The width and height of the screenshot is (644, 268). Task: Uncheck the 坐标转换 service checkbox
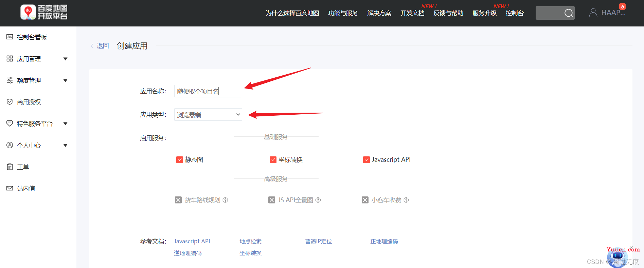pos(273,160)
